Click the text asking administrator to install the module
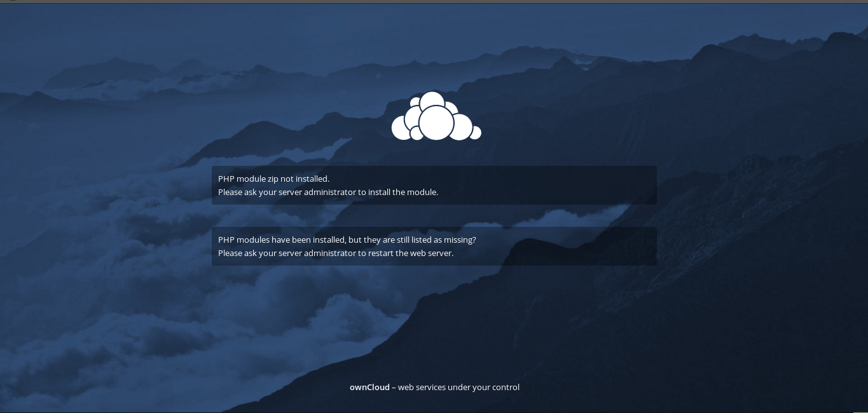The width and height of the screenshot is (868, 413). (328, 192)
